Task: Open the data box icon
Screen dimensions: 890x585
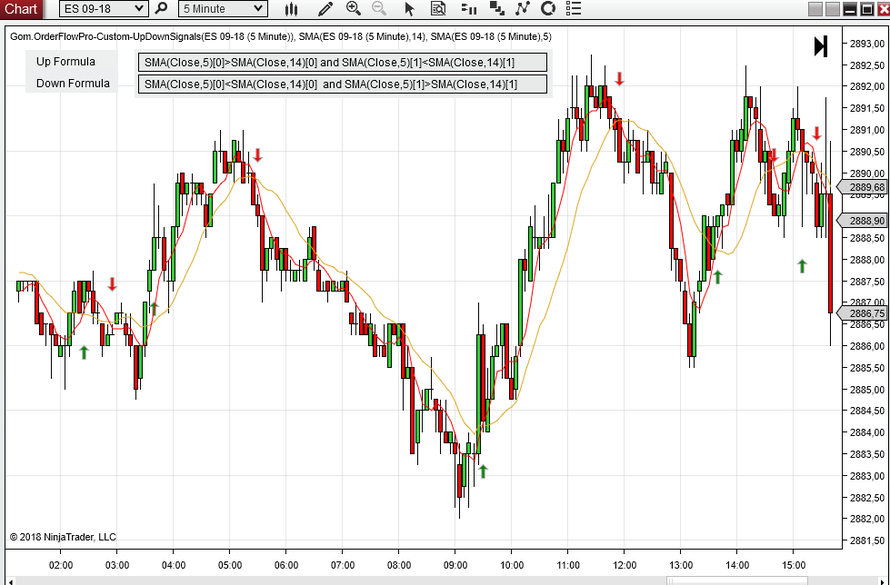Action: (x=438, y=9)
